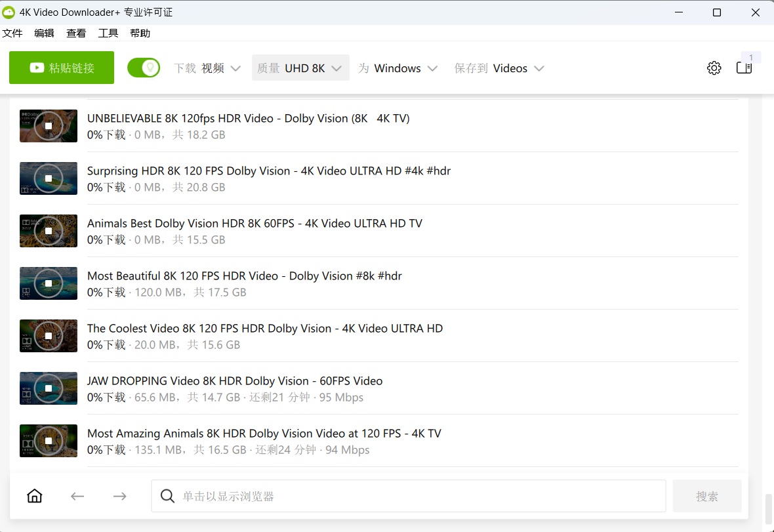774x532 pixels.
Task: Toggle the smart mode lightbulb switch
Action: pyautogui.click(x=144, y=68)
